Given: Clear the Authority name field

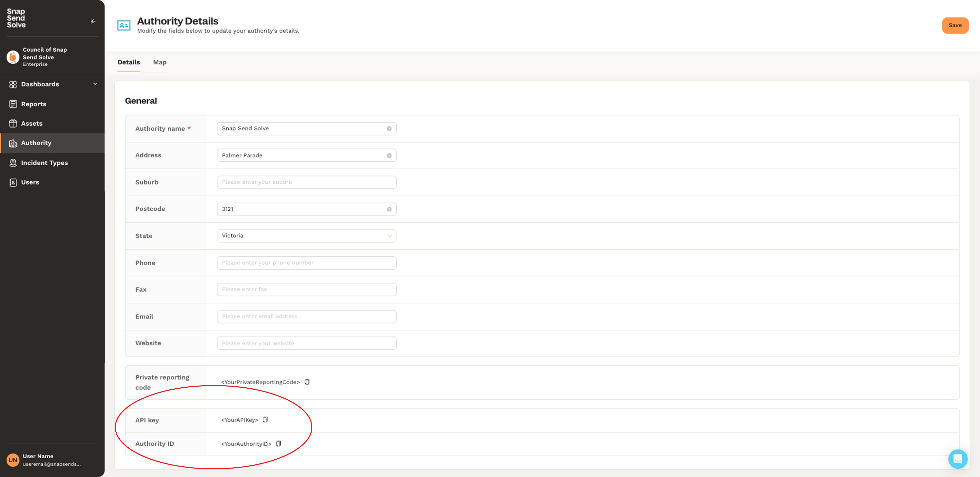Looking at the screenshot, I should (389, 129).
